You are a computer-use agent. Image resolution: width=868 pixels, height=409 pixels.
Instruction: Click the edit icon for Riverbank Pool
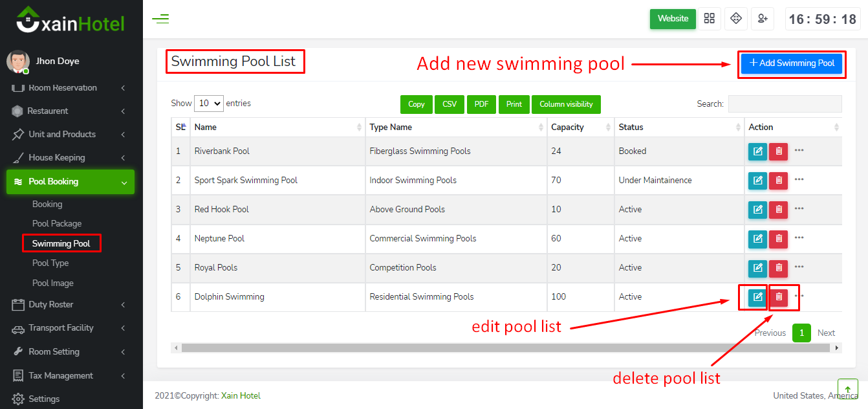[757, 151]
